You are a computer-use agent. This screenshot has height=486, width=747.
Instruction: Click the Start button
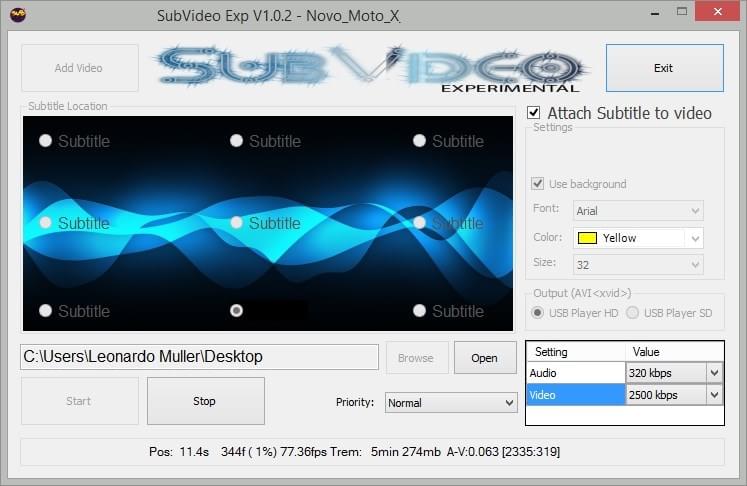pyautogui.click(x=80, y=401)
